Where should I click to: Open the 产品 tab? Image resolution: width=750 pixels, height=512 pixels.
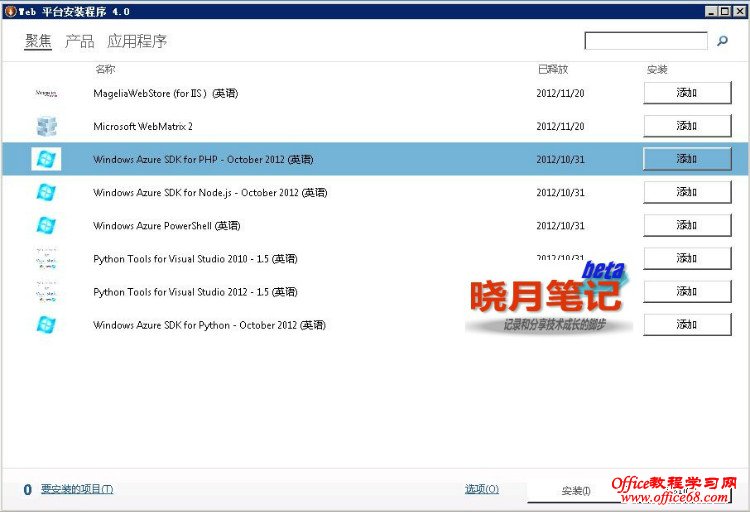coord(79,41)
